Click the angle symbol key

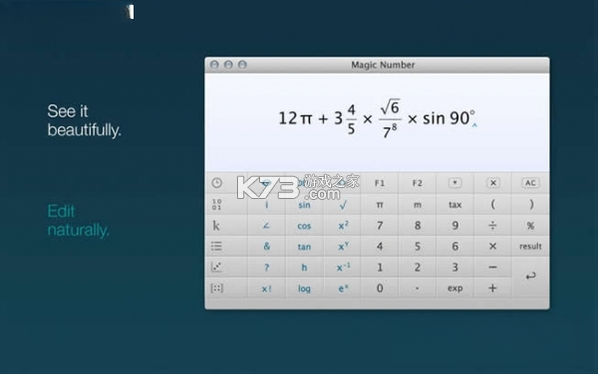click(266, 226)
